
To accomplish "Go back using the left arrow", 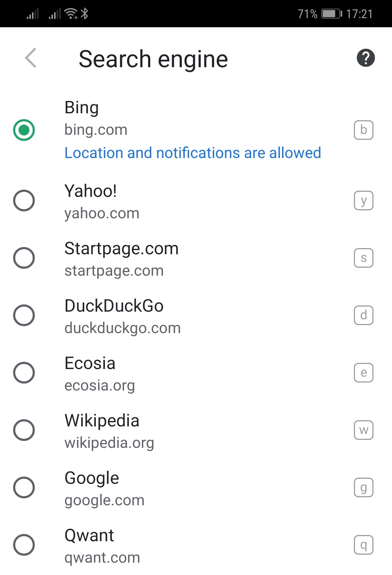I will coord(31,58).
